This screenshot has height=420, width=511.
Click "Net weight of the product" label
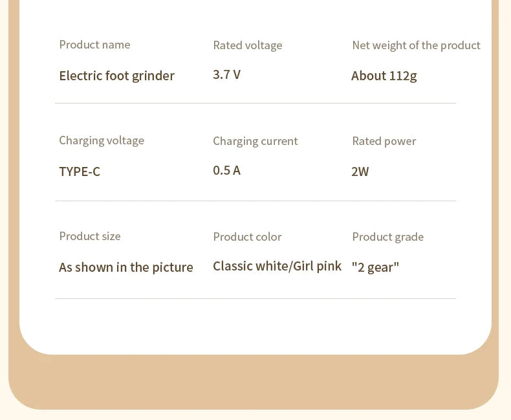click(x=416, y=45)
